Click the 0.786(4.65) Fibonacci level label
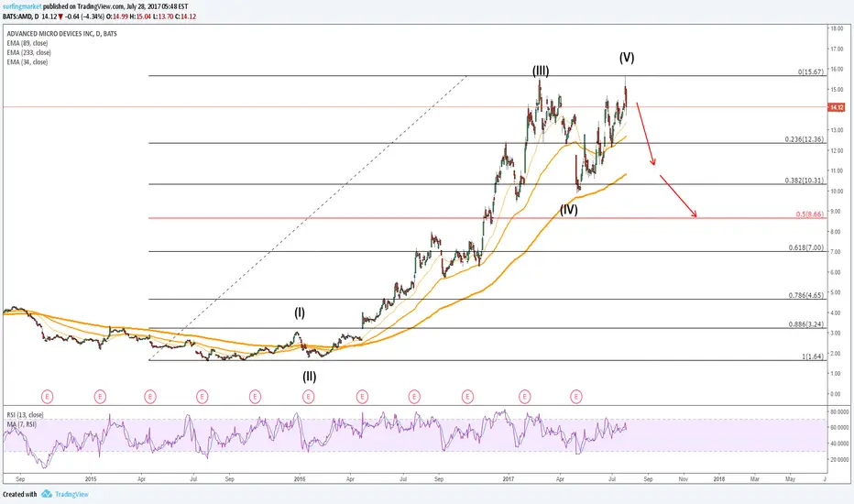 click(806, 295)
